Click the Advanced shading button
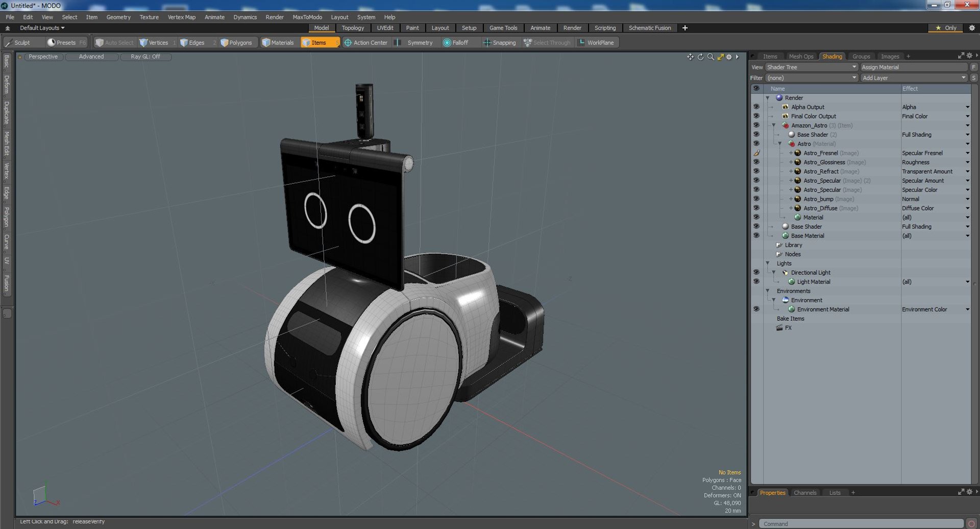This screenshot has height=529, width=980. (x=91, y=57)
